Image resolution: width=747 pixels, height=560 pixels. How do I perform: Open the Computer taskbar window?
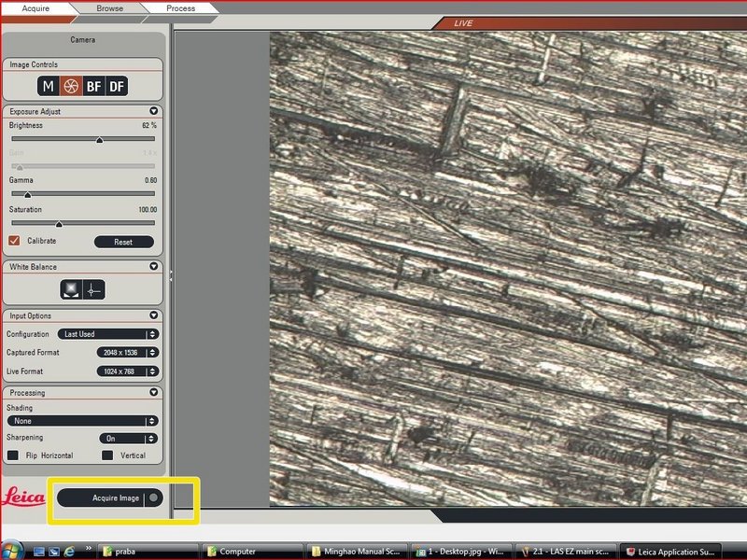tap(252, 552)
